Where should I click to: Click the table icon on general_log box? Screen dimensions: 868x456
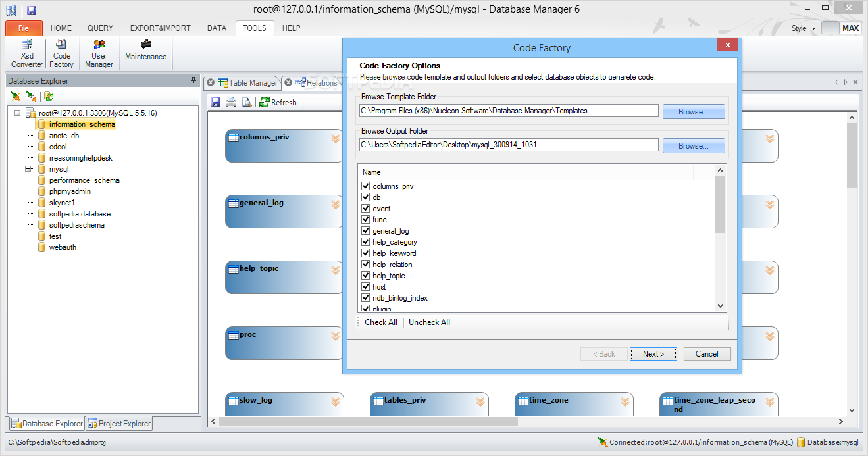[x=233, y=203]
